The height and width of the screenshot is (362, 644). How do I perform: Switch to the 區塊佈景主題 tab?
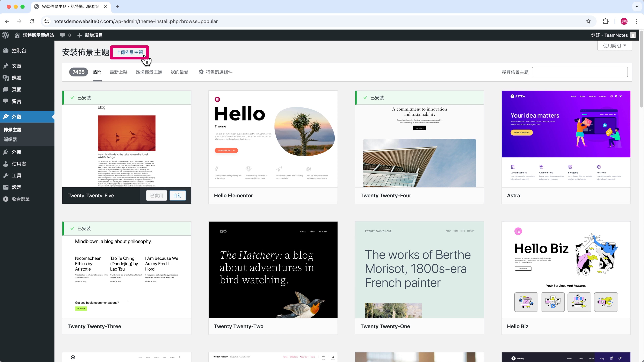click(149, 72)
